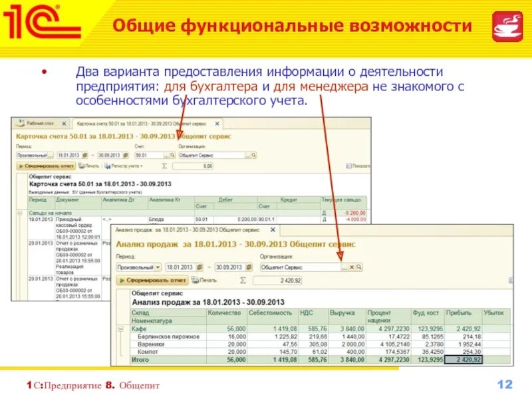532x399 pixels.
Task: Close the Рабочий стол tab
Action: [64, 124]
